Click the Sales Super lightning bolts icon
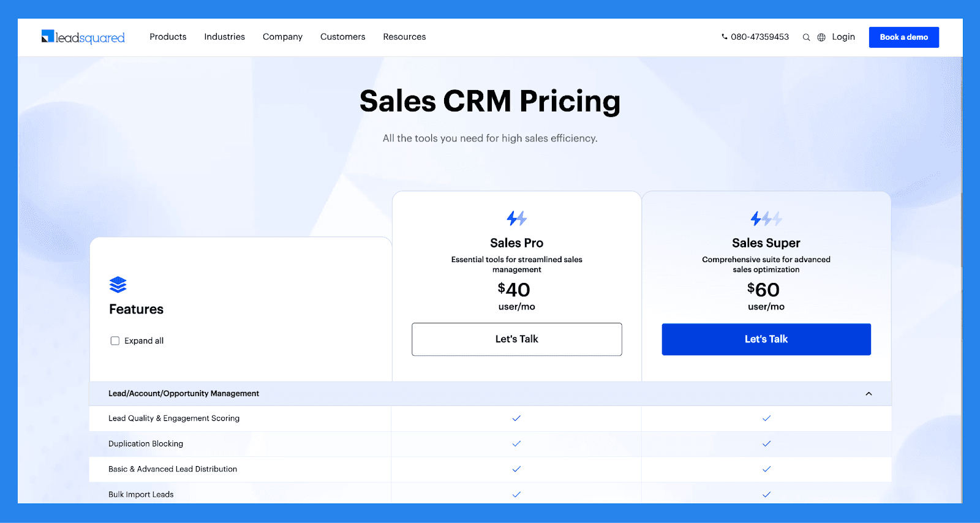980x523 pixels. click(x=766, y=218)
